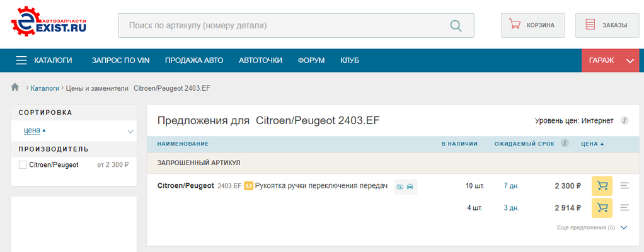Open the options menu for the 2 914 ₽ offer
The image size is (644, 252).
(624, 208)
